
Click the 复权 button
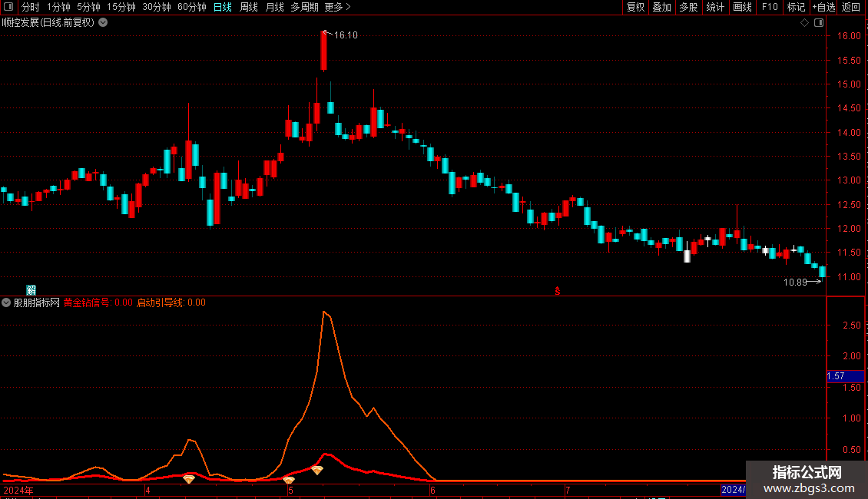point(635,7)
